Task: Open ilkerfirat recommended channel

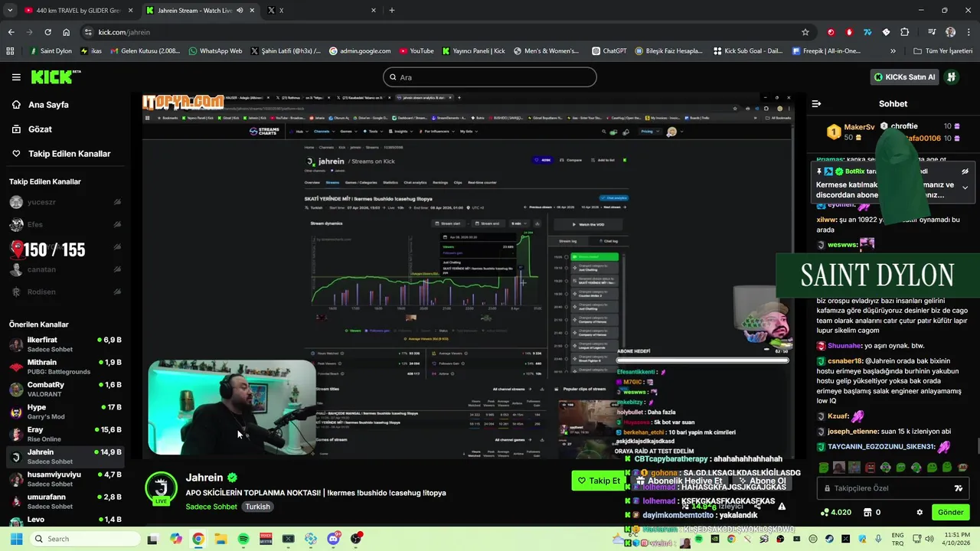Action: click(65, 344)
